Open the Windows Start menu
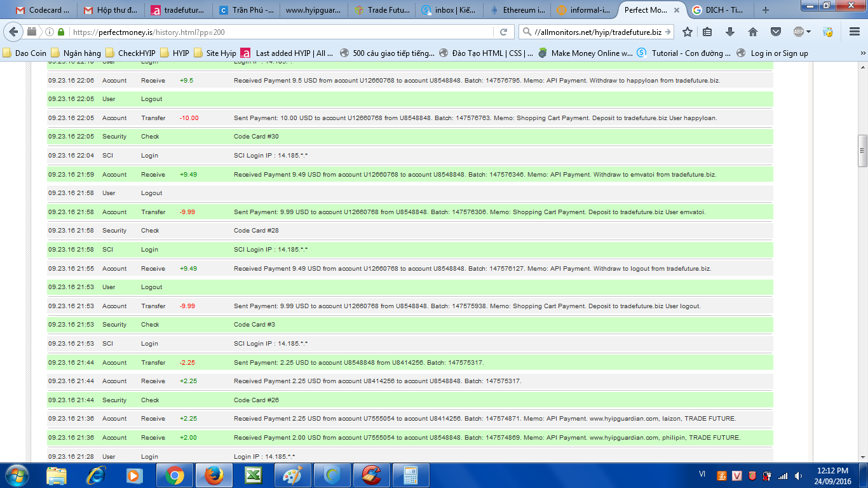The image size is (868, 488). (16, 475)
